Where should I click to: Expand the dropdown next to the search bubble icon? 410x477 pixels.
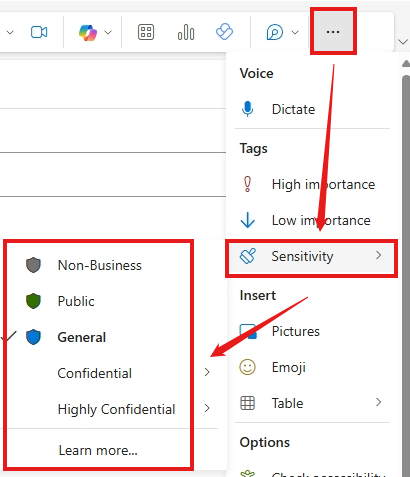click(x=295, y=32)
